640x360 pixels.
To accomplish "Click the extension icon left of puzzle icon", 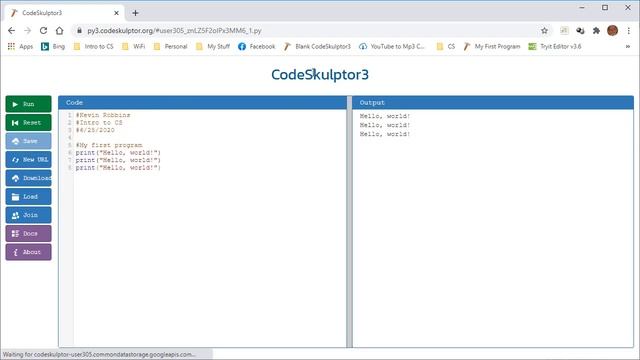I will pyautogui.click(x=580, y=31).
